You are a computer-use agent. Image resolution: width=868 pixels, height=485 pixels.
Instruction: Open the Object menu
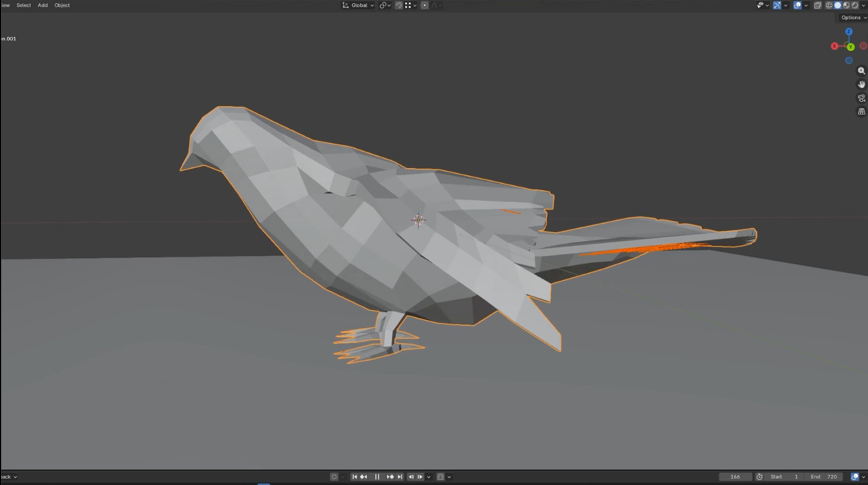pos(62,6)
